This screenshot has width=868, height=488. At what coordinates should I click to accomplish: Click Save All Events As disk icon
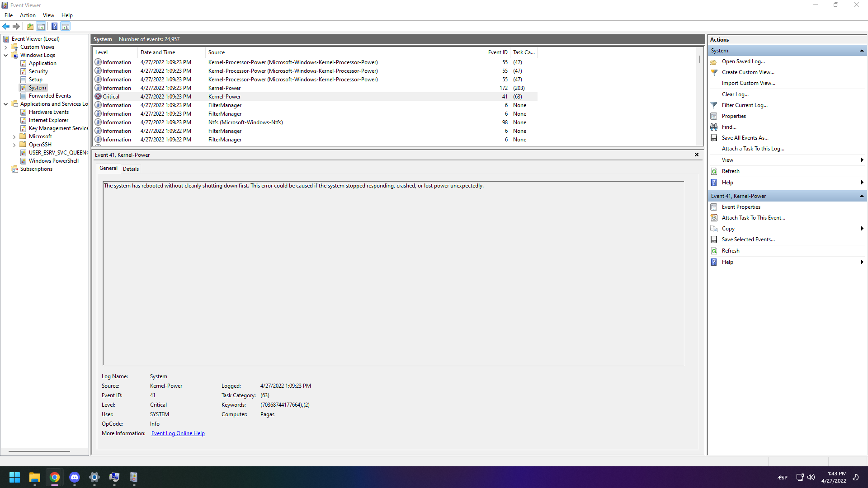[714, 138]
